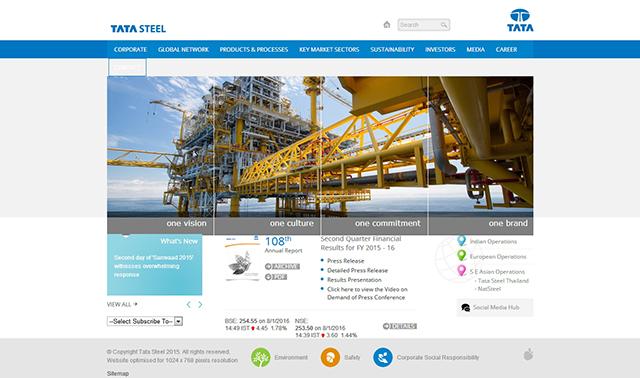640x378 pixels.
Task: Click the magnifier search icon
Action: click(444, 25)
